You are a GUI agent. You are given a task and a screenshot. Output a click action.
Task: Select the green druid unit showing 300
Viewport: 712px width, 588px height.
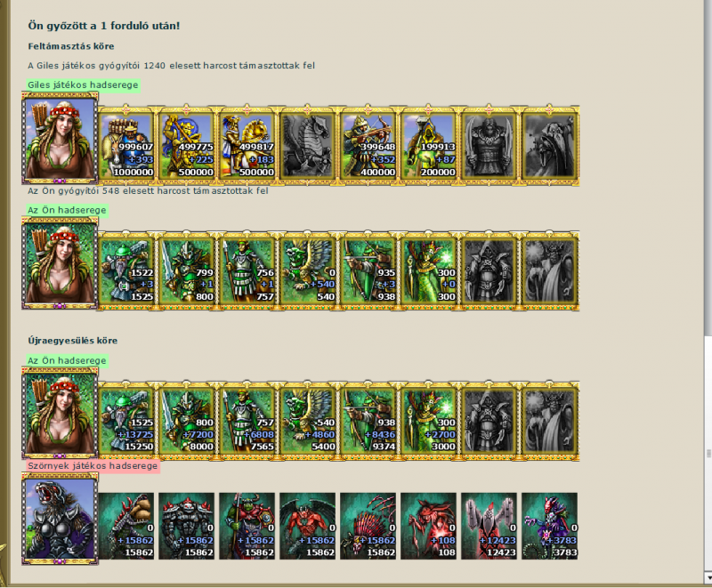click(x=428, y=270)
